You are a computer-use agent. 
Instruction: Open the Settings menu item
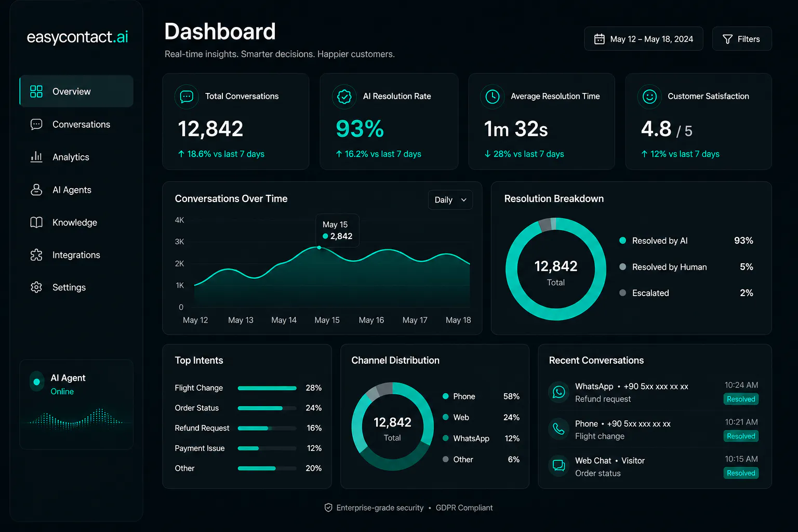(76, 287)
